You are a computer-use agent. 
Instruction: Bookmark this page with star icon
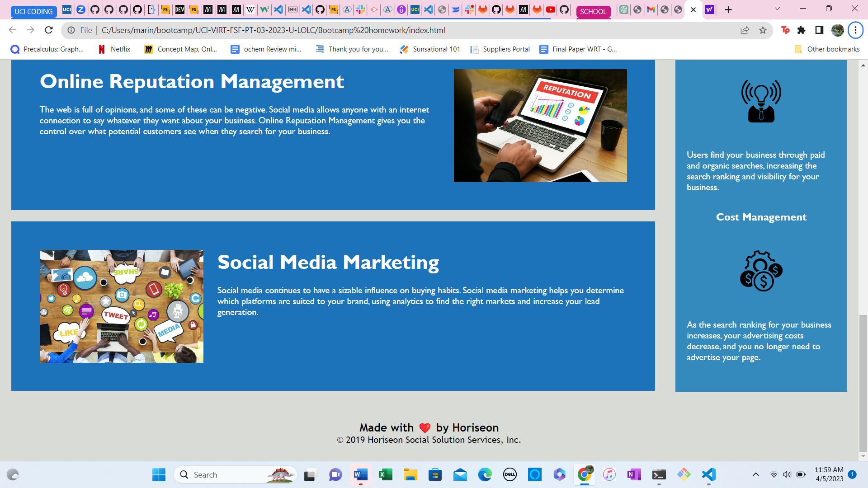(763, 30)
